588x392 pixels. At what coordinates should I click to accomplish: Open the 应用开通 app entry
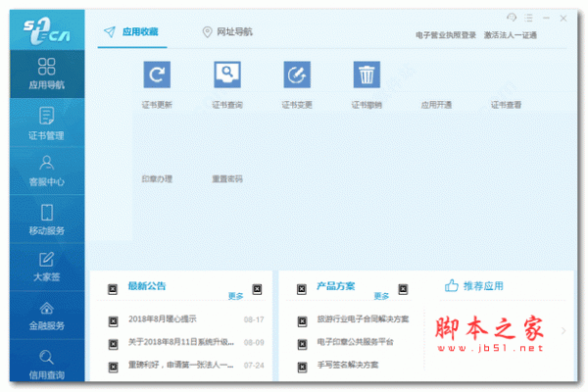436,105
